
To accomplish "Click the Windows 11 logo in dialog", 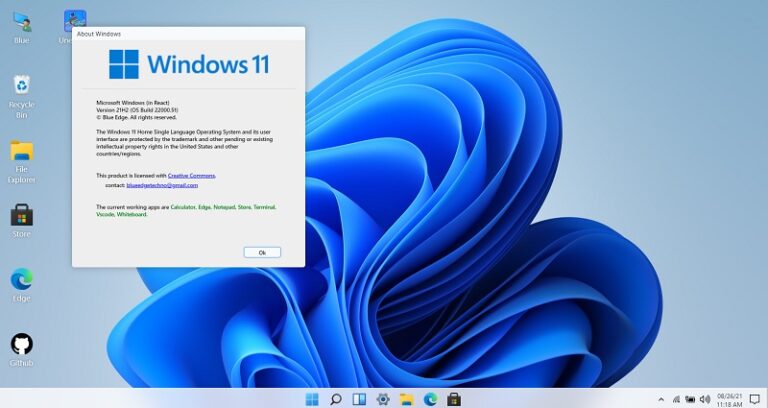I will tap(189, 64).
